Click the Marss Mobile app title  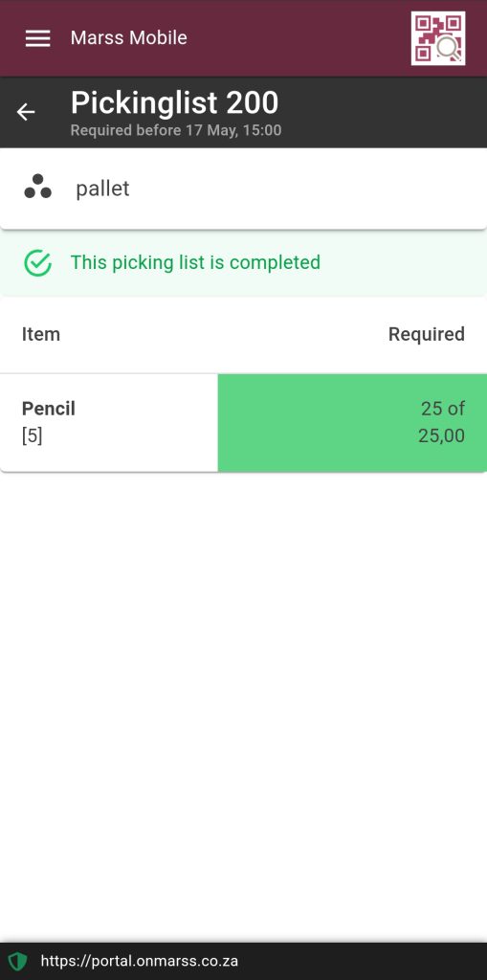click(x=129, y=38)
